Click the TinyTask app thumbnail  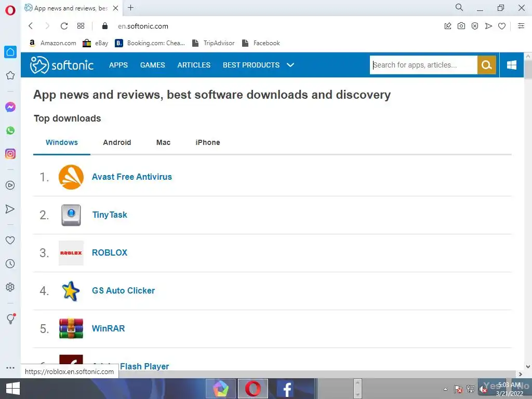(x=71, y=215)
